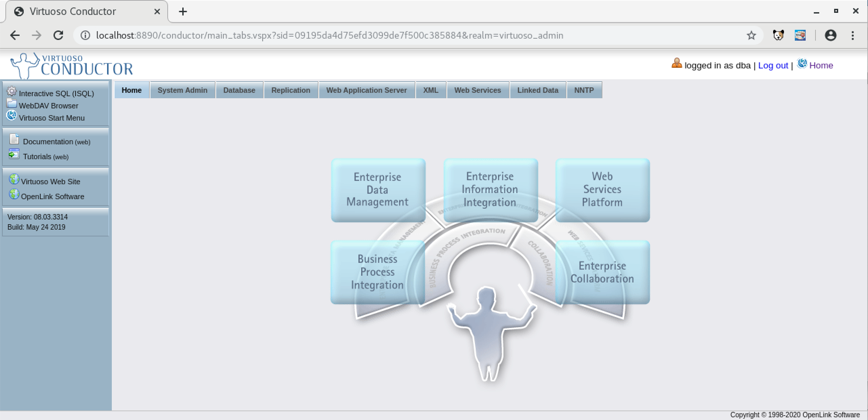Bookmark this page with the star icon
Image resolution: width=868 pixels, height=420 pixels.
[751, 35]
